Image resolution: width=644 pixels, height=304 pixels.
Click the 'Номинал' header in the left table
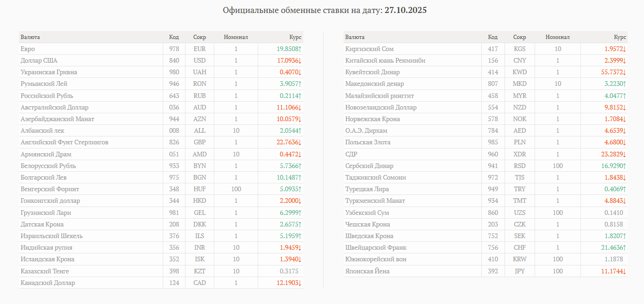tap(236, 37)
